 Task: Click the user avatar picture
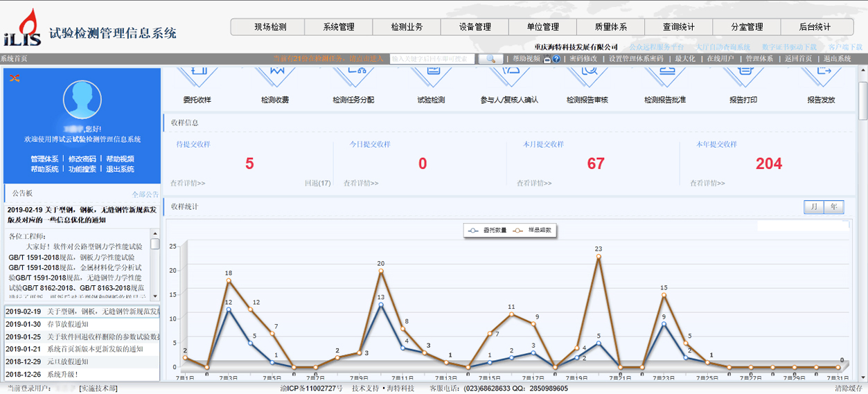[x=82, y=100]
